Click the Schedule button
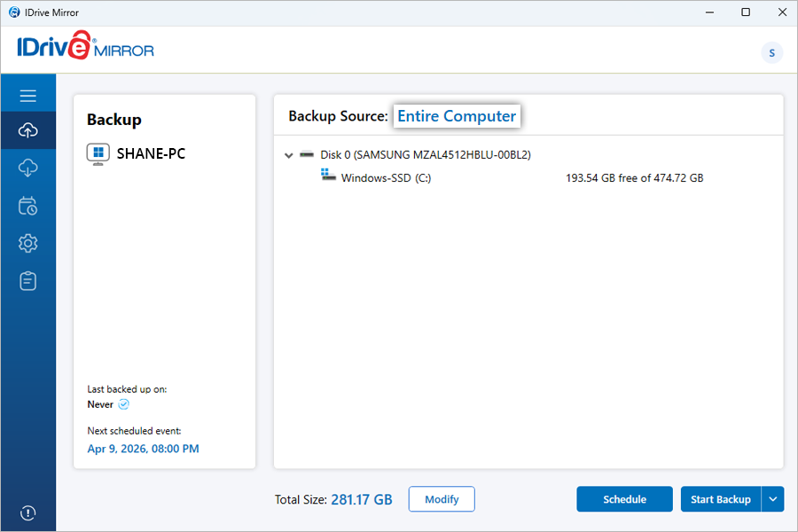798x532 pixels. pyautogui.click(x=624, y=499)
